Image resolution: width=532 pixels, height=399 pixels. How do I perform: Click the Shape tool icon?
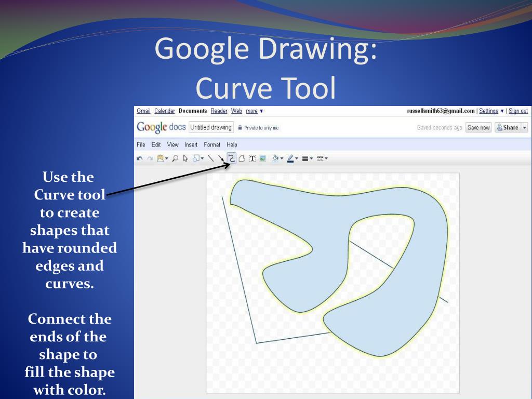click(196, 158)
